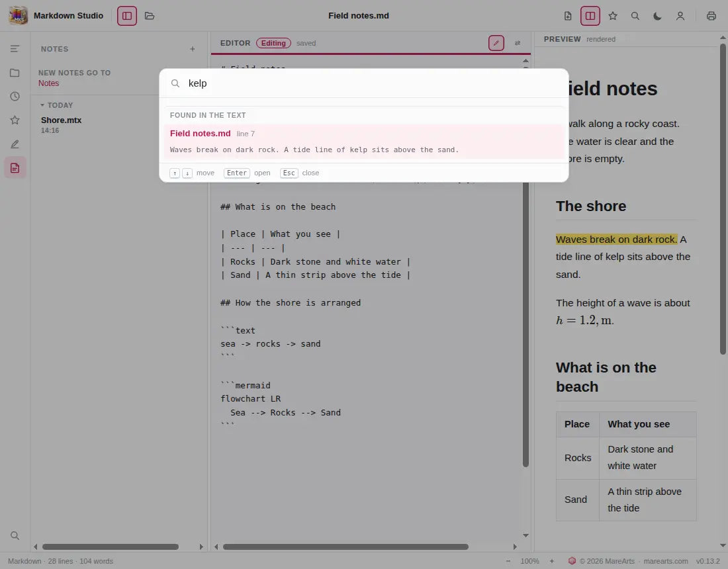
Task: Open the outline list icon in the sidebar
Action: tap(15, 48)
